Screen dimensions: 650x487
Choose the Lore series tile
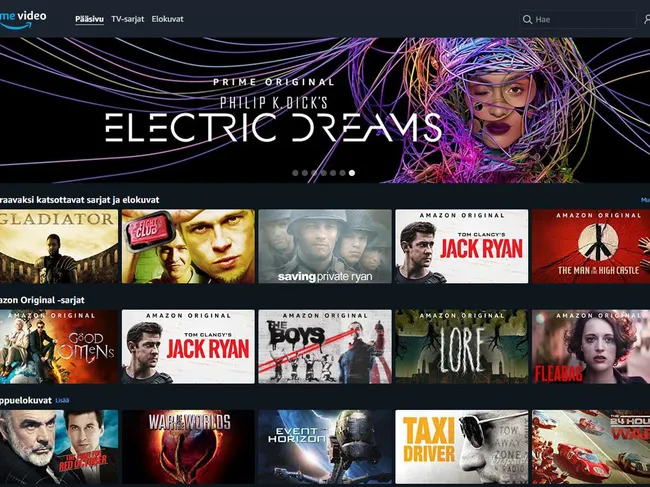[x=461, y=346]
